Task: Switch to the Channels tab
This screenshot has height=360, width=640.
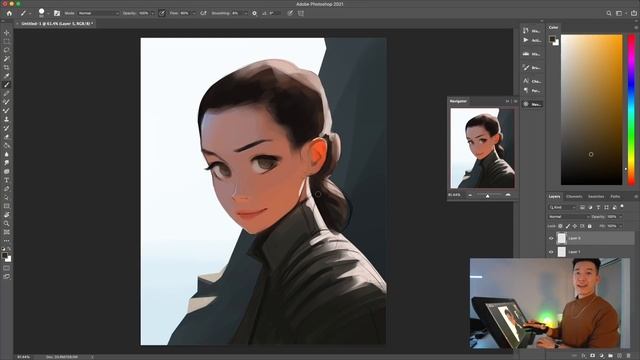Action: [x=574, y=197]
